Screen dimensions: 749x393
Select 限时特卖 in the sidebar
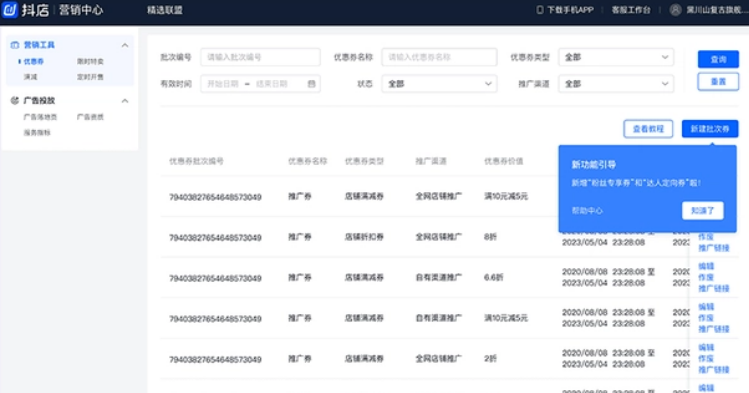click(x=90, y=62)
